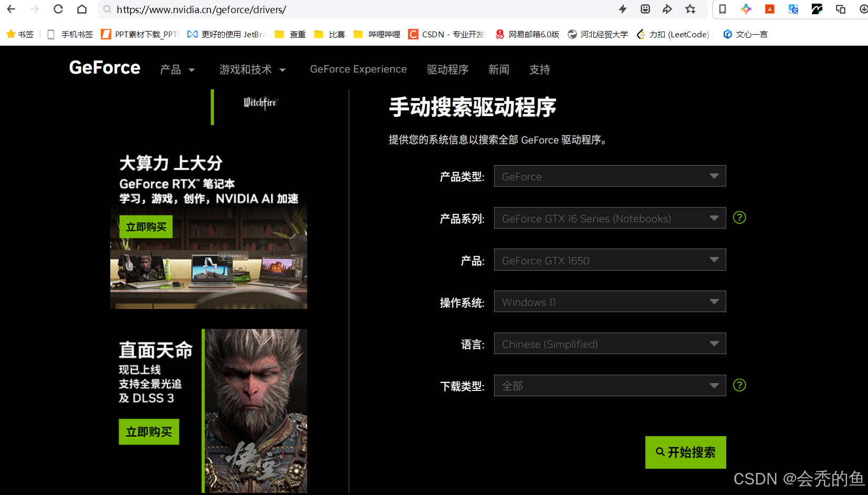Click the lightning bolt speed icon

click(x=623, y=9)
